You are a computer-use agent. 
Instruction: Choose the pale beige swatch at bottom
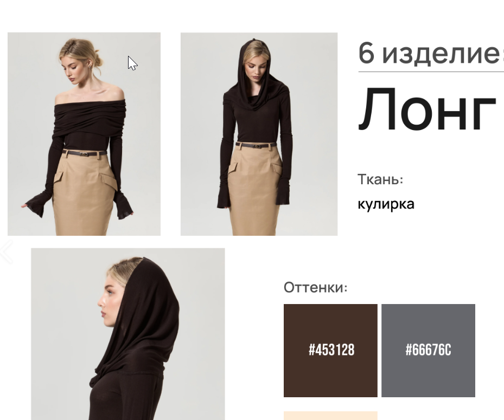(330, 416)
